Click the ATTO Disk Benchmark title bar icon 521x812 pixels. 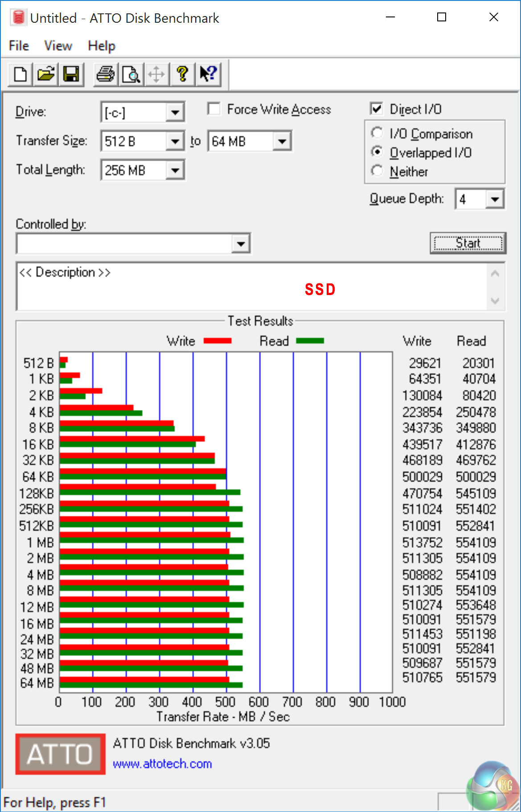coord(18,18)
